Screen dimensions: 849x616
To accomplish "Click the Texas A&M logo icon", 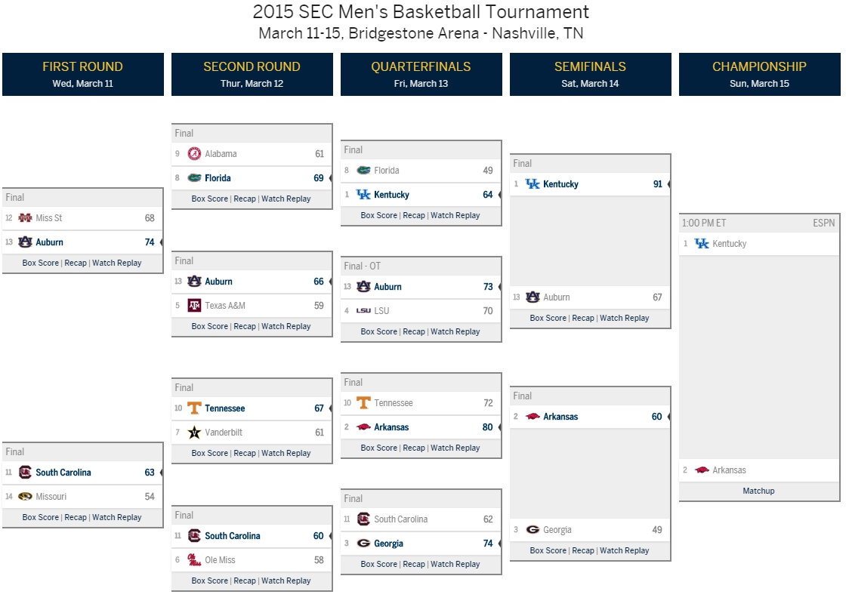I will click(194, 305).
